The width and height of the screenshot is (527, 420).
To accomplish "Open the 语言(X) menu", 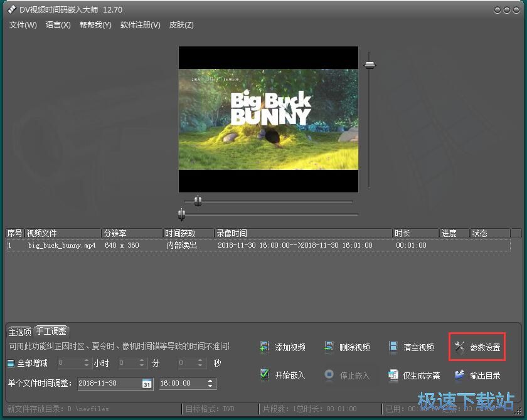I will [58, 25].
